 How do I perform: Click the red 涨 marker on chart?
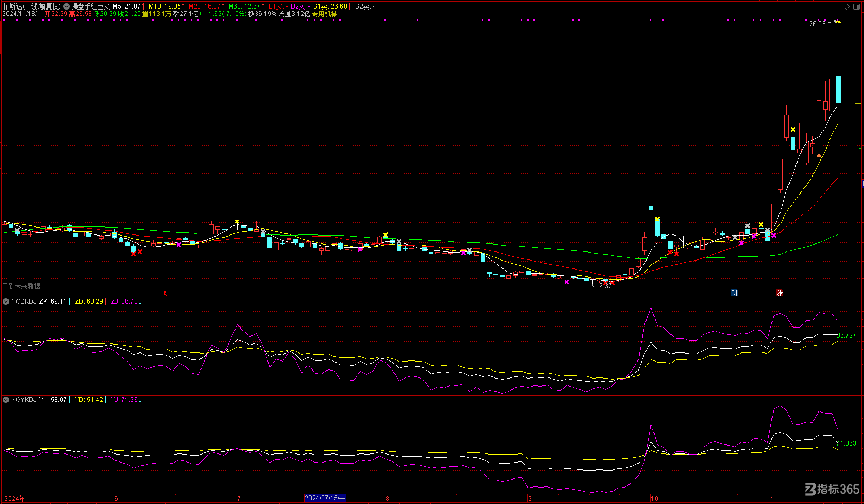[x=779, y=293]
